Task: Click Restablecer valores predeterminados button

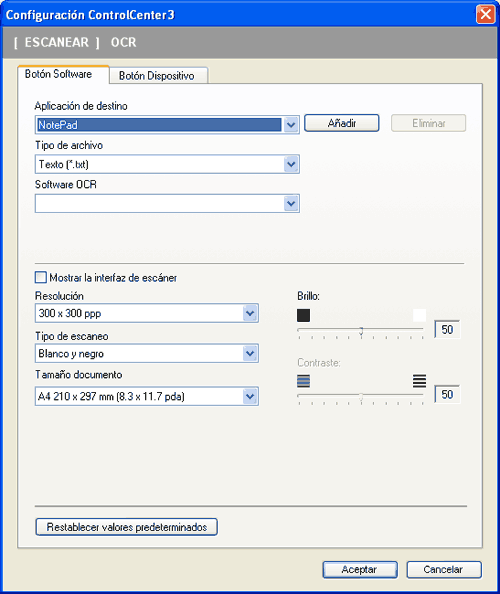Action: (x=127, y=527)
